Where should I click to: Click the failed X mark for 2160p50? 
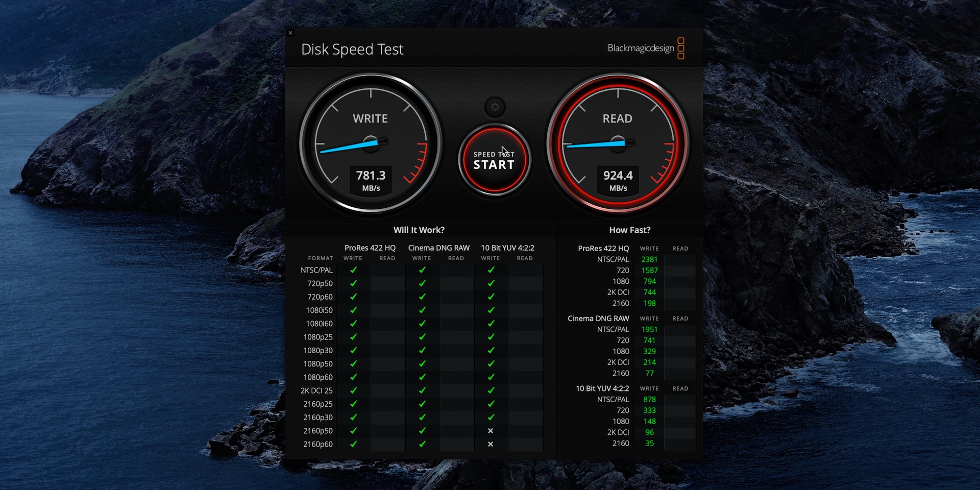click(491, 431)
